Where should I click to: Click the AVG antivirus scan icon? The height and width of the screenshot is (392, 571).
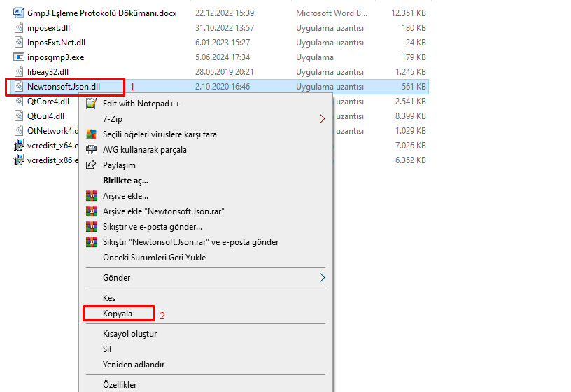coord(92,134)
